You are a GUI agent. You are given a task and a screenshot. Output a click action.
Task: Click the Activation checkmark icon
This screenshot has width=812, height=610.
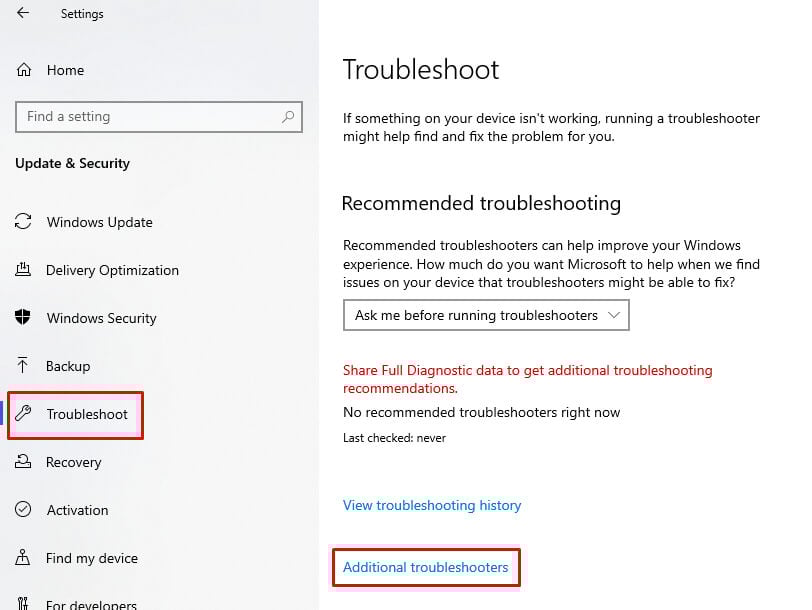(24, 510)
